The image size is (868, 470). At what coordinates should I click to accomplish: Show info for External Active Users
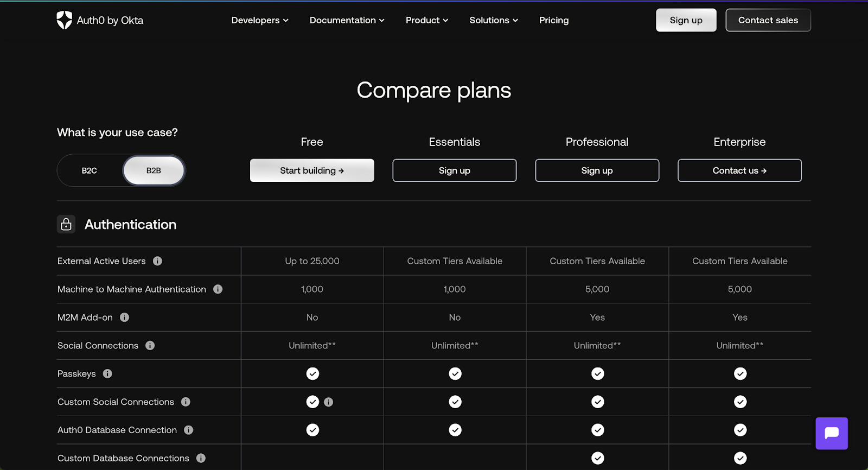pyautogui.click(x=157, y=261)
